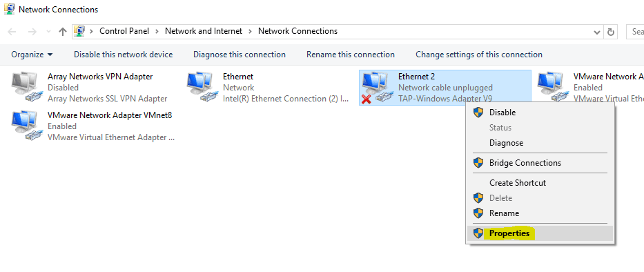Select the VMware Network Adapter VMnet8 icon
Image resolution: width=644 pixels, height=272 pixels.
pyautogui.click(x=27, y=126)
